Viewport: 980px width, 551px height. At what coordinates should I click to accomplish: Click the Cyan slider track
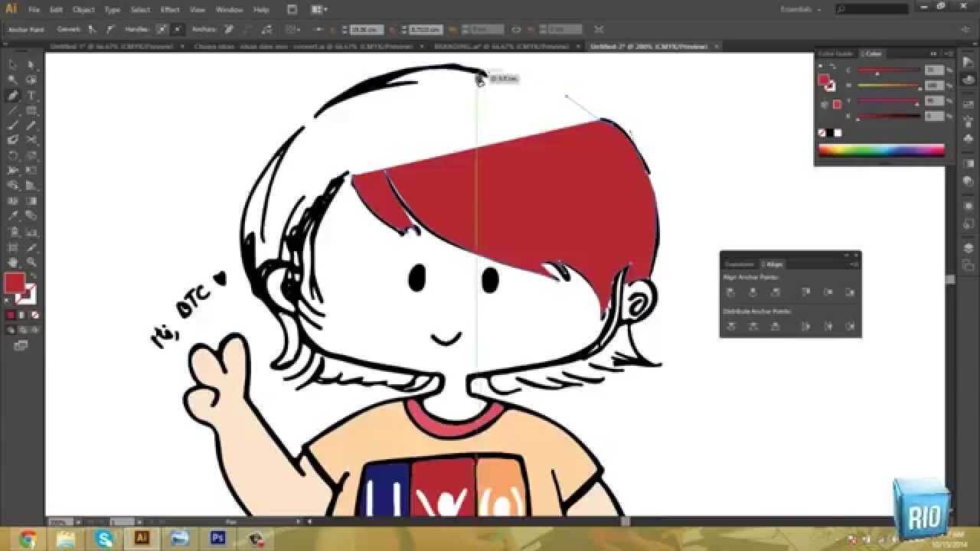889,72
